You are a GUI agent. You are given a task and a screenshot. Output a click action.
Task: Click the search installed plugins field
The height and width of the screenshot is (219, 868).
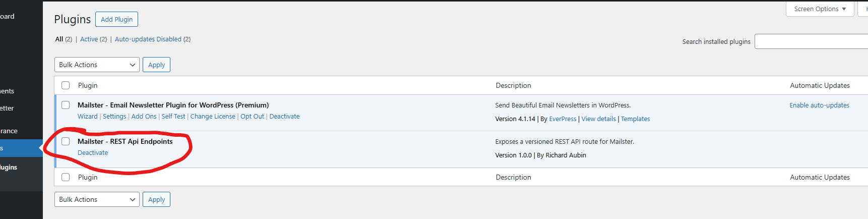811,42
